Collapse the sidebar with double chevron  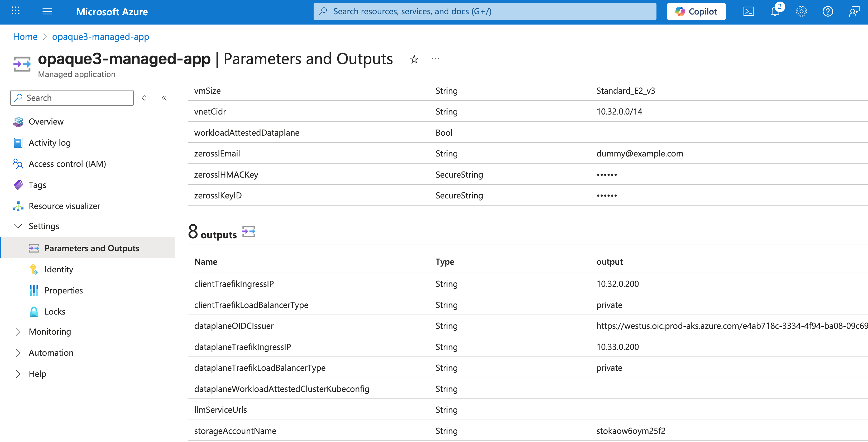(x=164, y=98)
